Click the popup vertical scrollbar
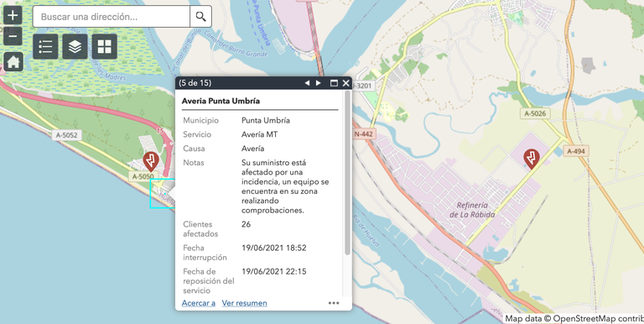This screenshot has height=324, width=644. pos(347,173)
